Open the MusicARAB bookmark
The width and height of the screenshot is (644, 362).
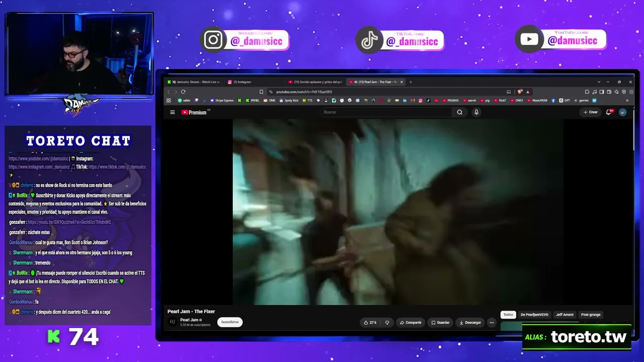pyautogui.click(x=537, y=101)
